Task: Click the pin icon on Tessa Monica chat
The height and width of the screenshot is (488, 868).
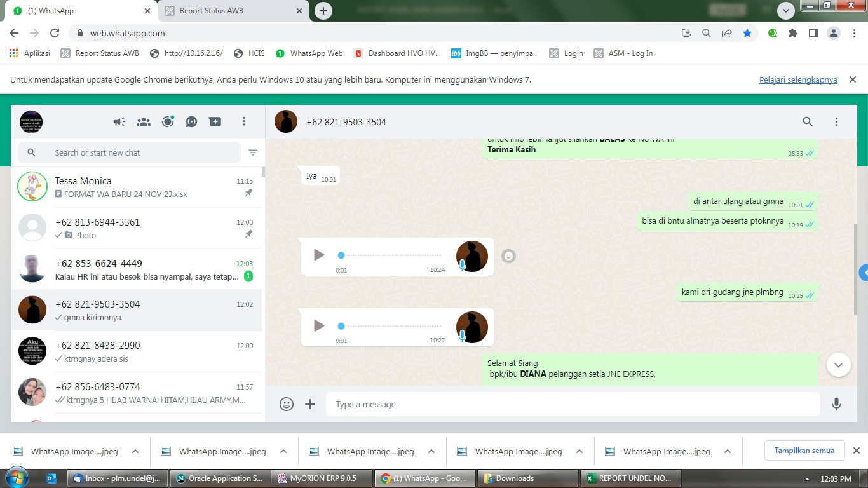Action: [249, 193]
